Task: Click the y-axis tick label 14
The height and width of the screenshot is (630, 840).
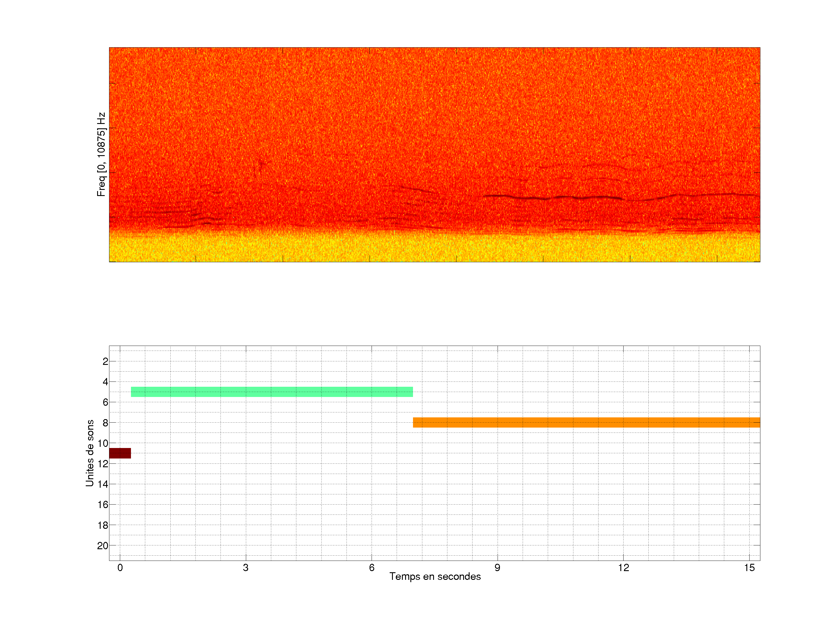Action: [x=103, y=484]
